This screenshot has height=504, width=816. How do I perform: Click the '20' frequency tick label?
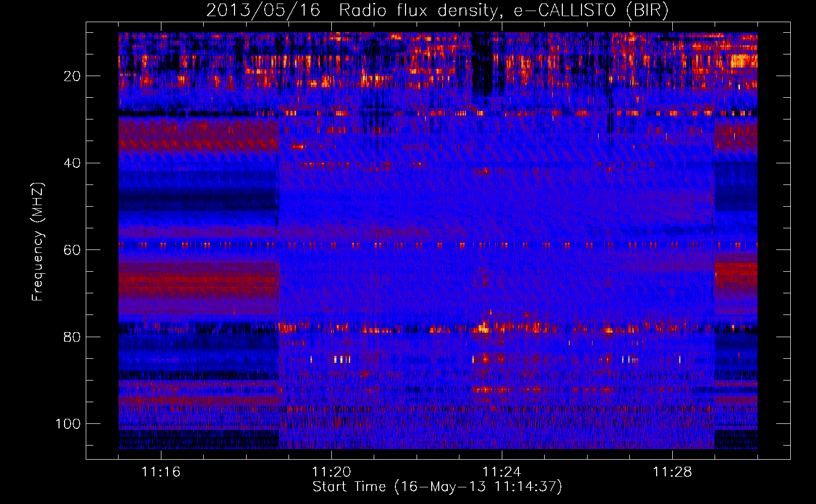(72, 76)
